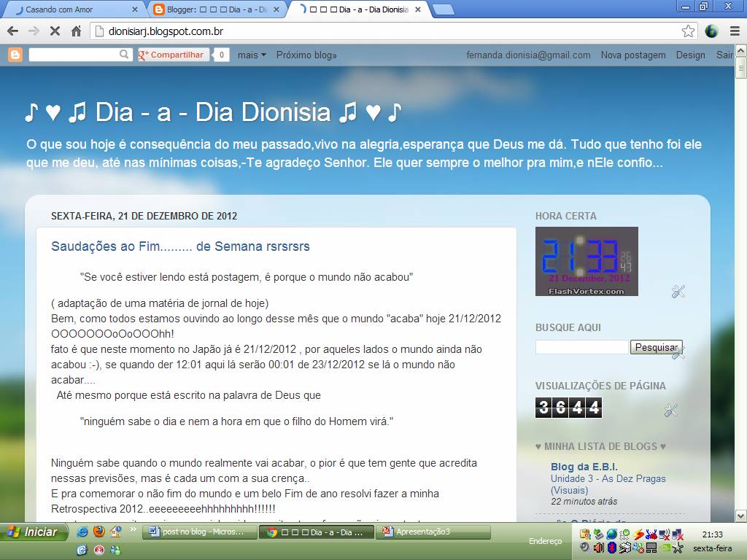Image resolution: width=747 pixels, height=560 pixels.
Task: Click the text '22 minutos atrás'
Action: [584, 502]
